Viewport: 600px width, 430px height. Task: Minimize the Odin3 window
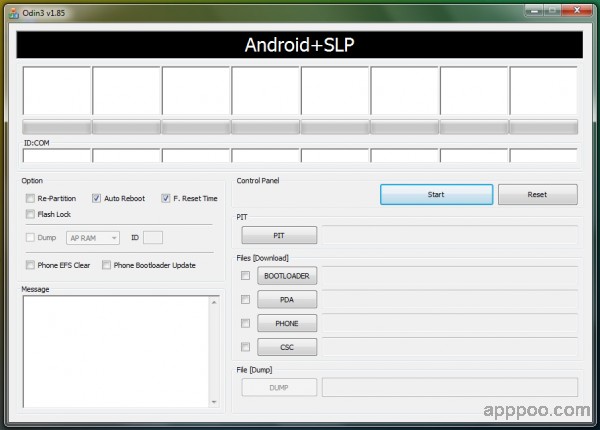click(x=534, y=11)
